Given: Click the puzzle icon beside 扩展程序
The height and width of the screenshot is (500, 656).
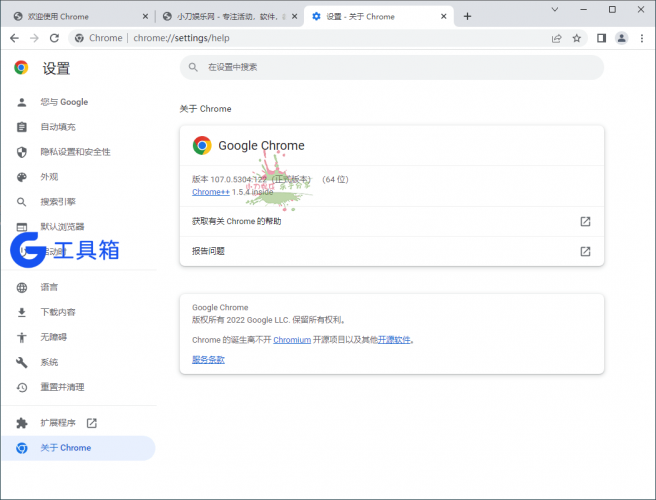Looking at the screenshot, I should (x=22, y=423).
